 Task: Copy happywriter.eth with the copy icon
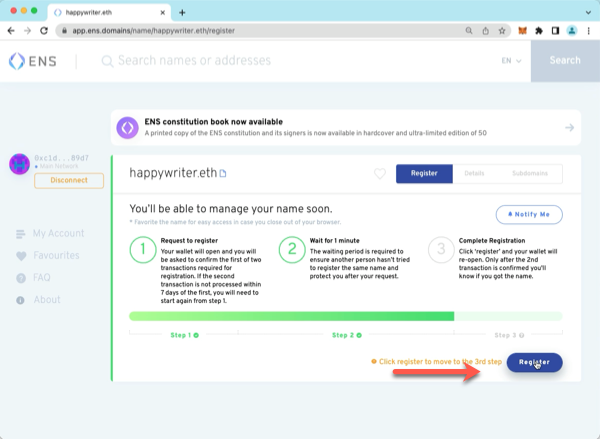click(223, 174)
